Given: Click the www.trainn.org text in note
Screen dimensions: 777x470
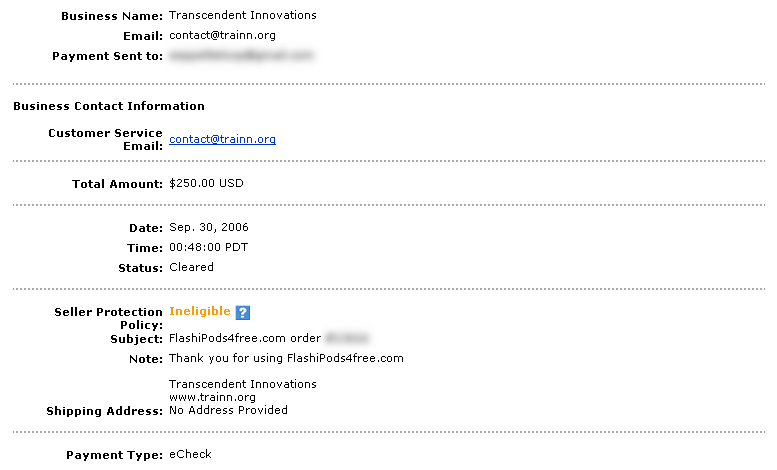Looking at the screenshot, I should click(212, 397).
